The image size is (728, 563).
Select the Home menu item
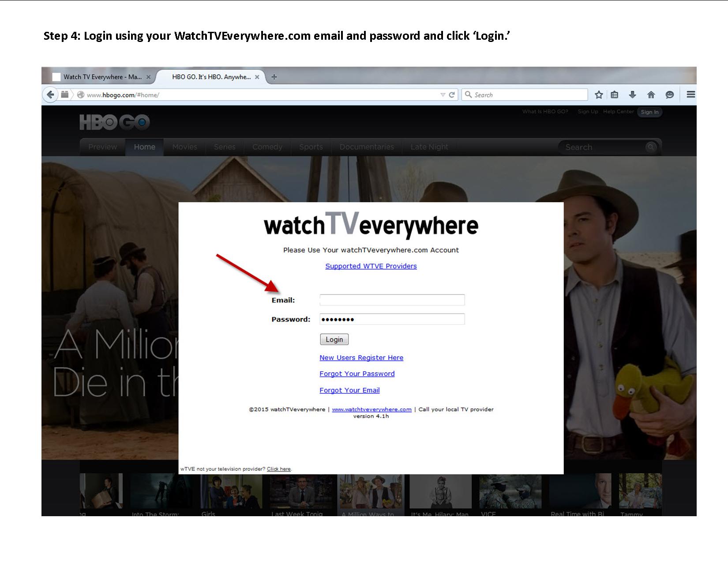click(x=145, y=147)
